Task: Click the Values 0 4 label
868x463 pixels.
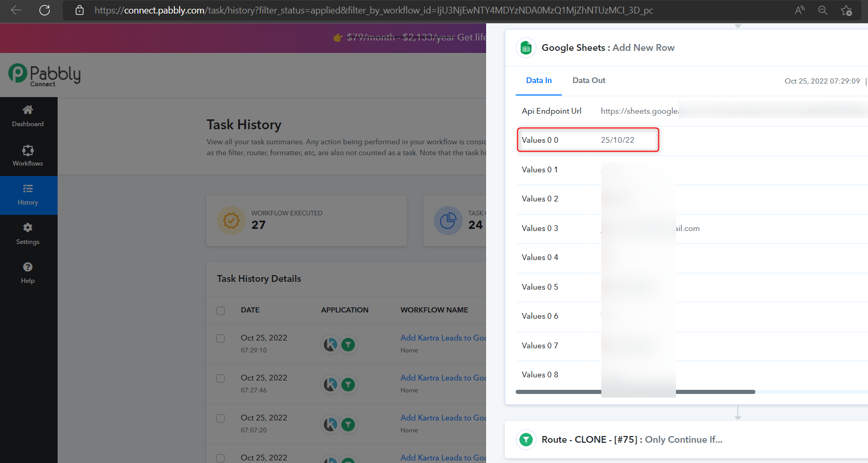Action: click(x=540, y=257)
